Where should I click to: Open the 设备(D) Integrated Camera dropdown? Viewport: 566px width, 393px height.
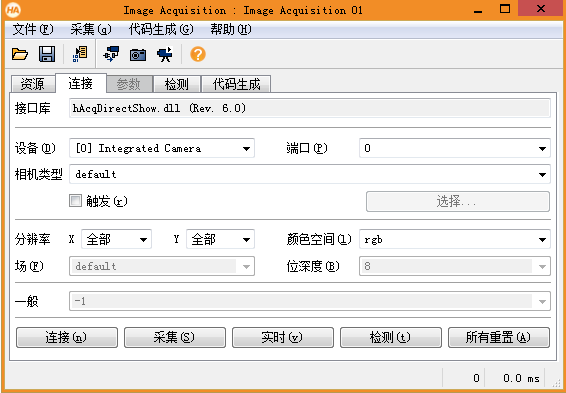[x=162, y=148]
